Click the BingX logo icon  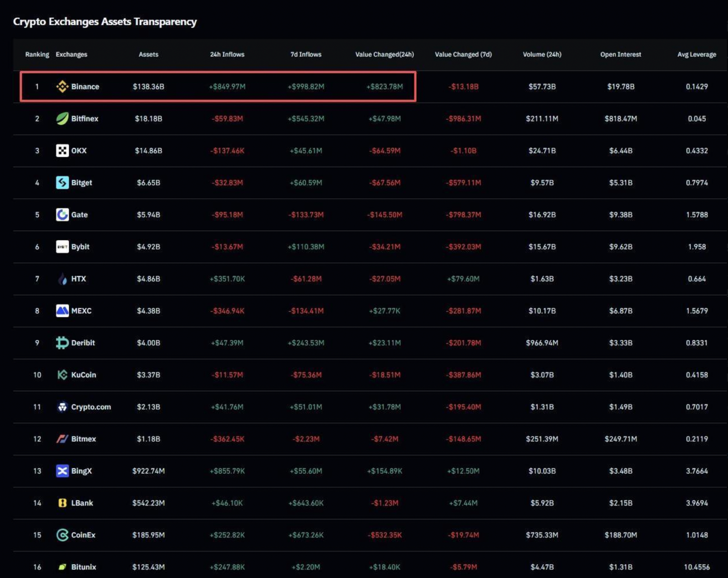point(62,471)
